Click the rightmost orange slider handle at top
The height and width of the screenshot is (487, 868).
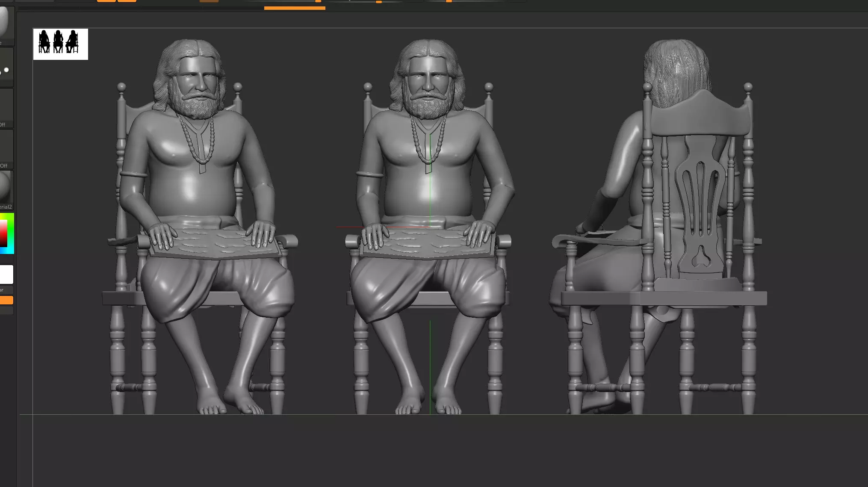point(449,1)
